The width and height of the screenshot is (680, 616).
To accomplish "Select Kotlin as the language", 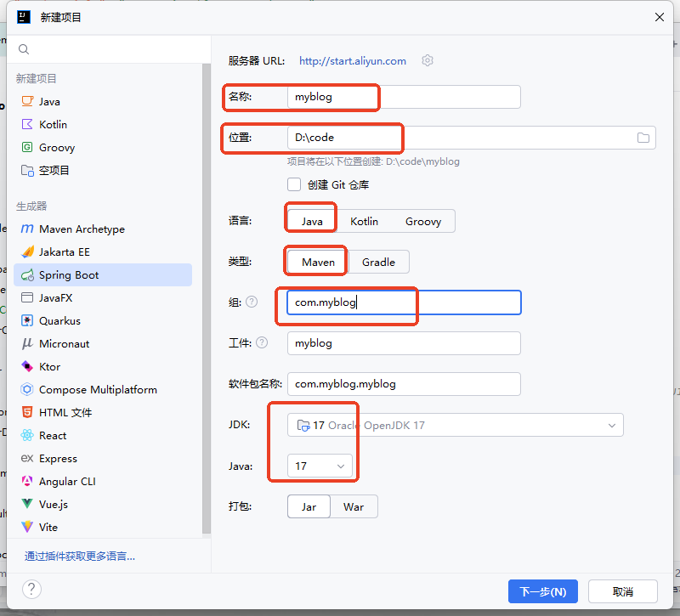I will (x=365, y=222).
